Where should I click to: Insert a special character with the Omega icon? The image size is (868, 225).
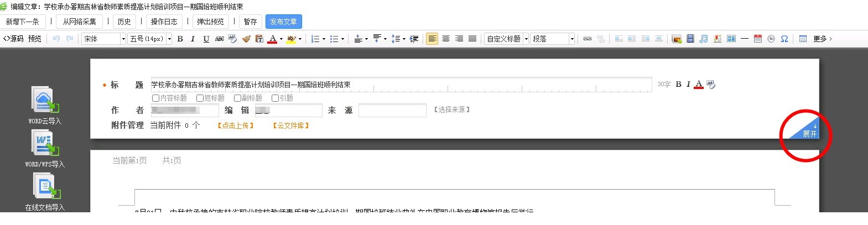click(x=784, y=39)
